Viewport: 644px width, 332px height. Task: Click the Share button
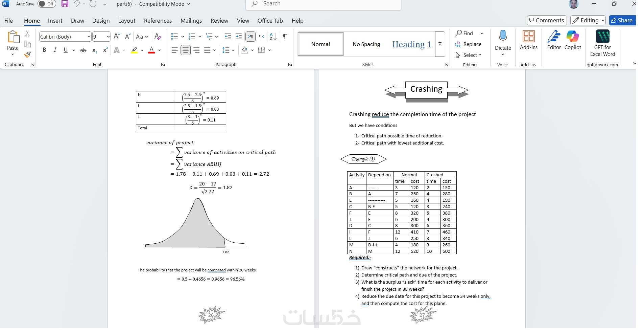pyautogui.click(x=622, y=20)
